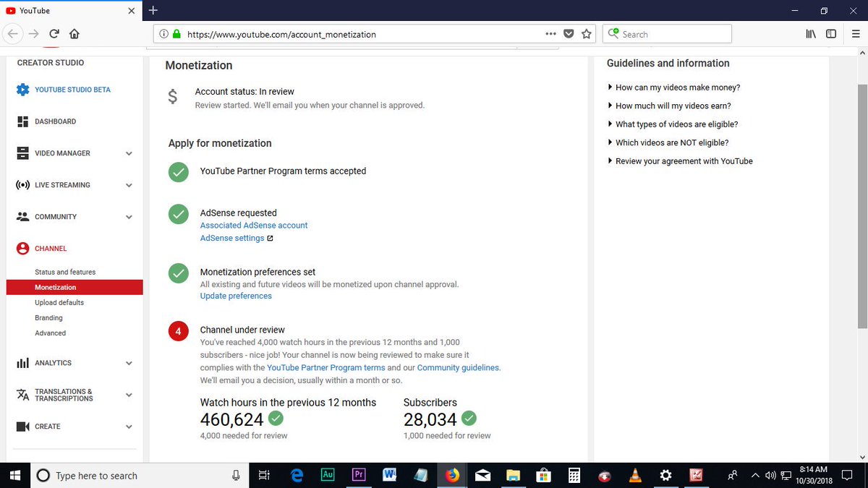Open the YouTube Partner Program terms link
The width and height of the screenshot is (868, 488).
click(x=326, y=367)
